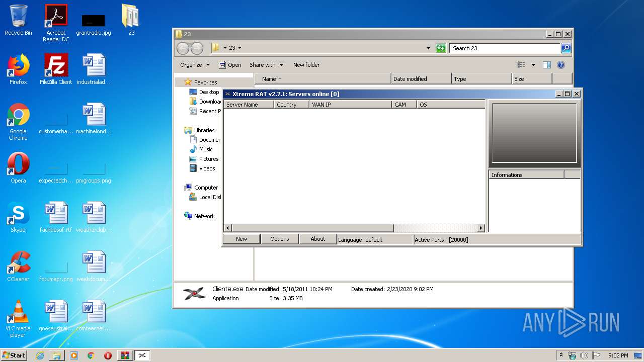Open the Acrobat Reader DC shortcut
Viewport: 644px width, 362px height.
click(56, 23)
